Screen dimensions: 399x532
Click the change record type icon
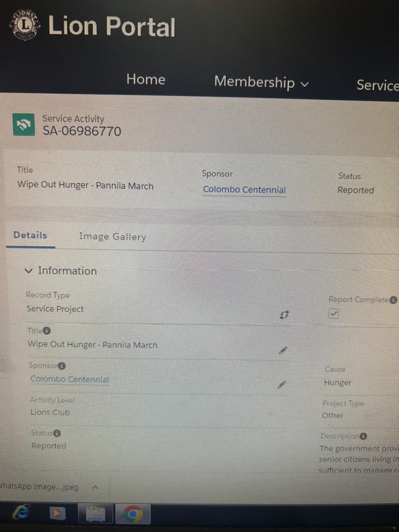pos(284,315)
